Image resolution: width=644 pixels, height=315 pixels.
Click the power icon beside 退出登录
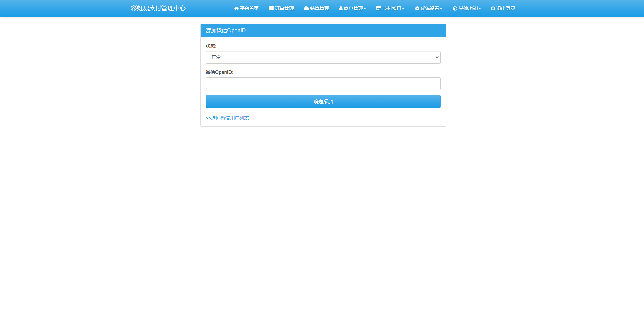click(493, 8)
